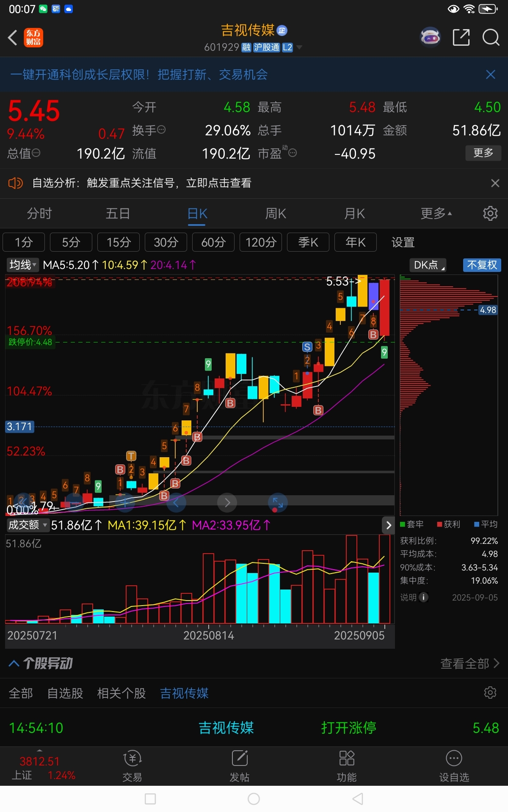Image resolution: width=508 pixels, height=812 pixels.
Task: Tap chart scroll-left arrow button
Action: pyautogui.click(x=176, y=502)
